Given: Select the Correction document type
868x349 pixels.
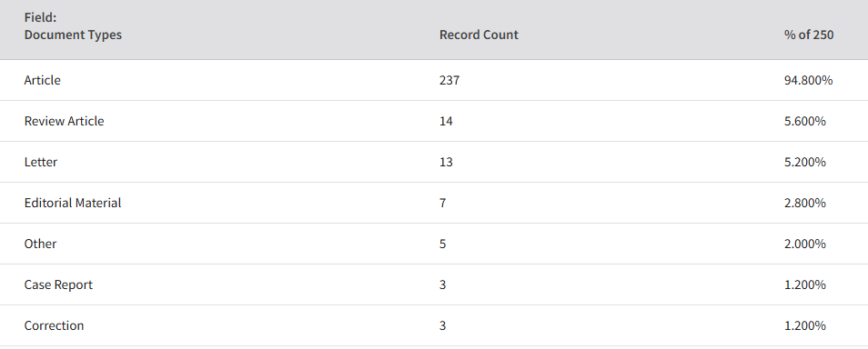Looking at the screenshot, I should pyautogui.click(x=55, y=325).
